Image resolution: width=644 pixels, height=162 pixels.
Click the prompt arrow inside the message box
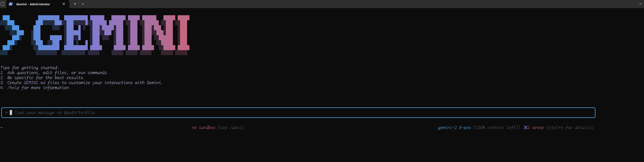tap(6, 113)
